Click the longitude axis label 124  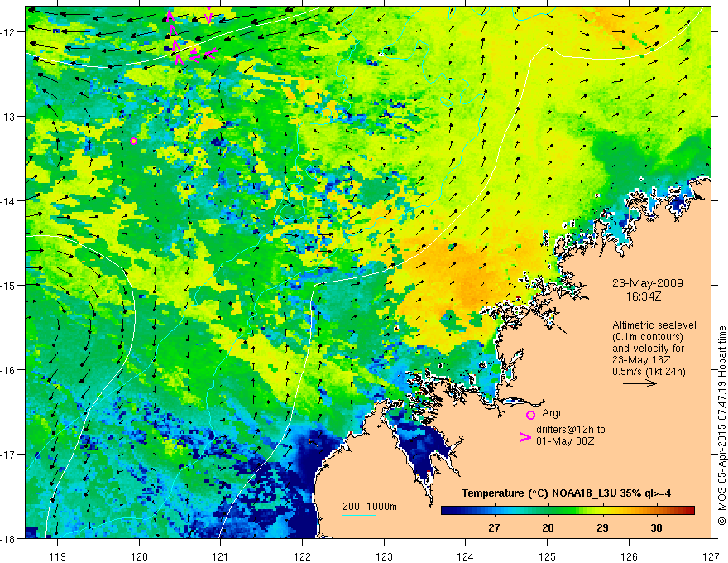466,556
